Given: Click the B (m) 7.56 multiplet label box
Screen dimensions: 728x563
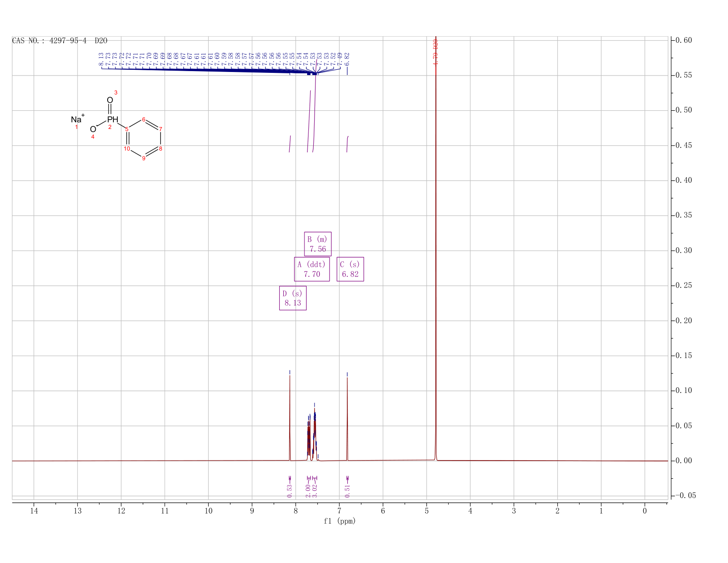Looking at the screenshot, I should coord(318,244).
